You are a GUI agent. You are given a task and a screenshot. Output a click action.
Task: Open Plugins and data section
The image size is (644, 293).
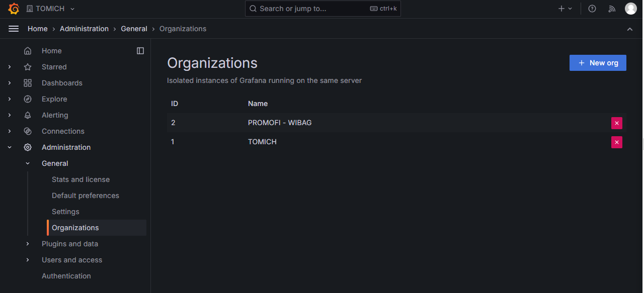tap(70, 244)
